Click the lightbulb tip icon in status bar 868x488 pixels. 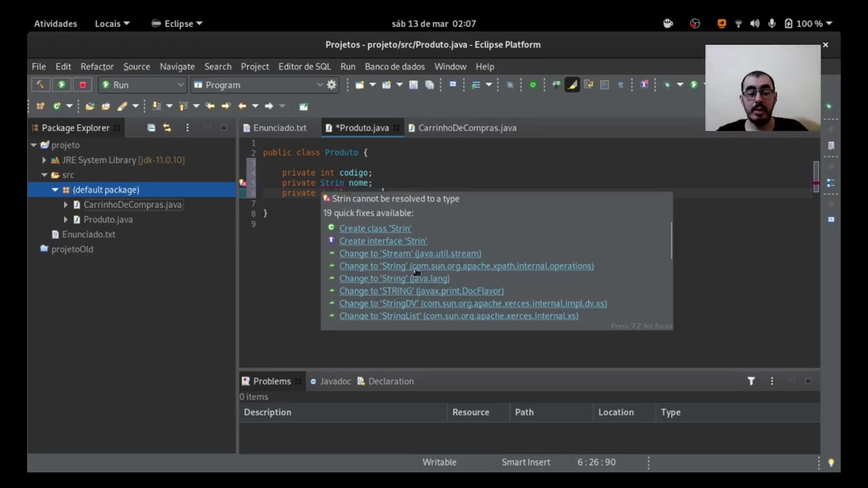click(831, 462)
